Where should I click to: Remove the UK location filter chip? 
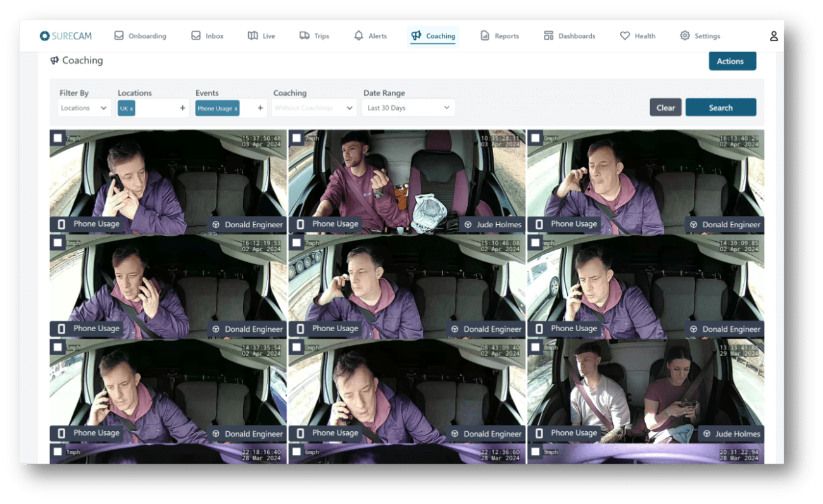click(x=132, y=109)
